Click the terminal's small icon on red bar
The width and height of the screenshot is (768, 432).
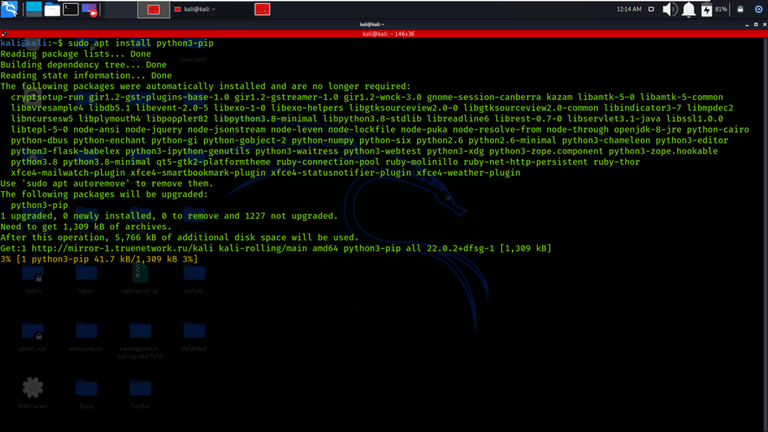pos(3,34)
